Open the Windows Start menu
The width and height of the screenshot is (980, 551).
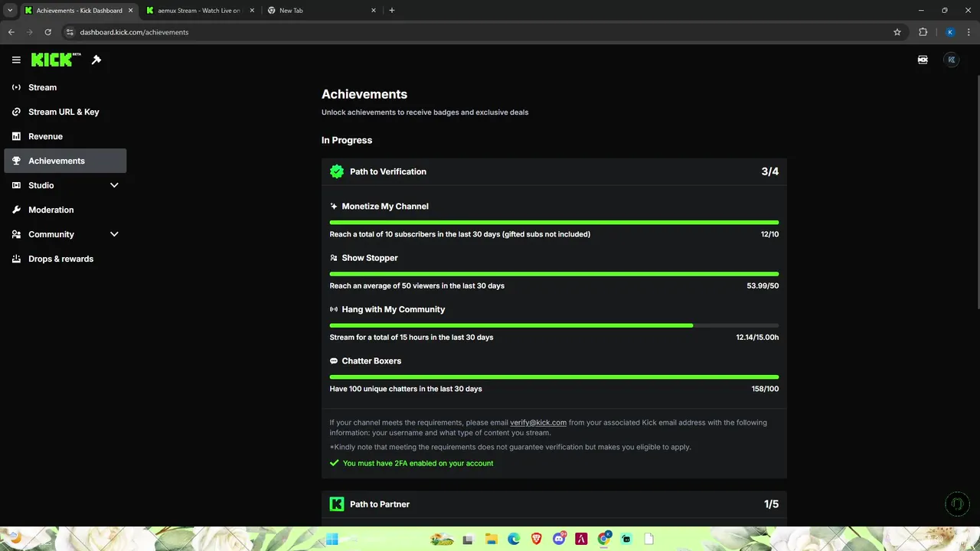332,539
